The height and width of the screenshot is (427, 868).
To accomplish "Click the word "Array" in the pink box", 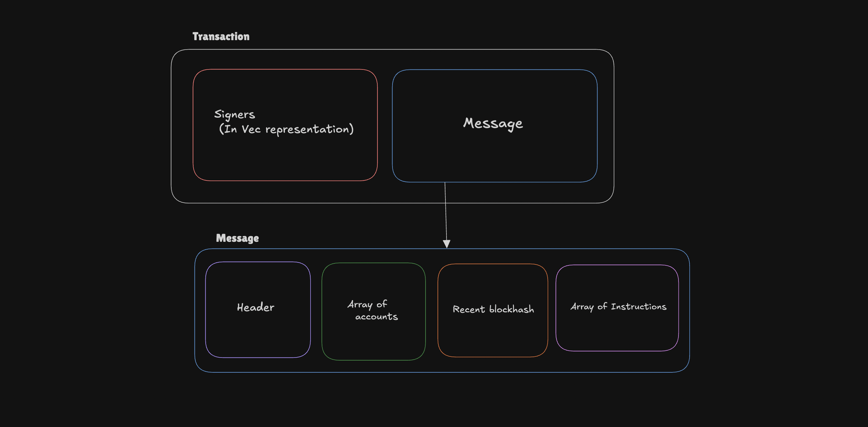I will [582, 307].
